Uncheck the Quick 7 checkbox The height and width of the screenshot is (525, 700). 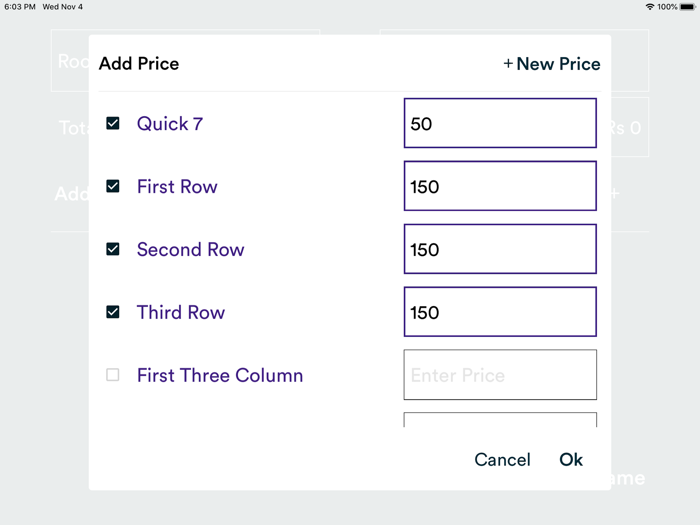(113, 123)
